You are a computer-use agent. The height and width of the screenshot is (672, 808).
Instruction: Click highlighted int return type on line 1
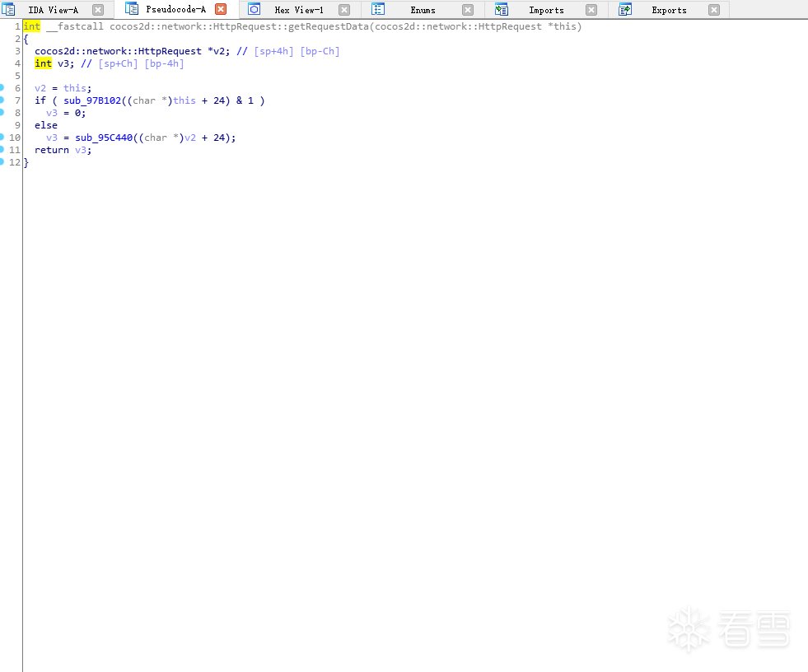(x=31, y=26)
